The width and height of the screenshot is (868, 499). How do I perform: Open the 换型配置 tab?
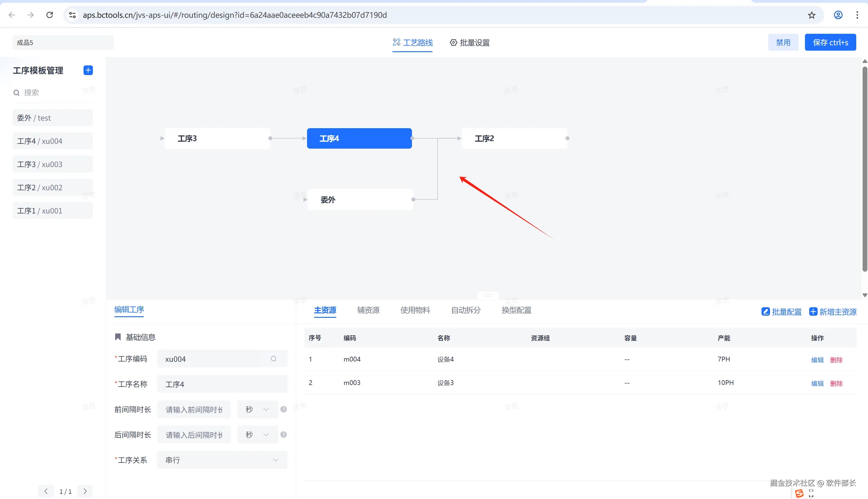pos(516,310)
